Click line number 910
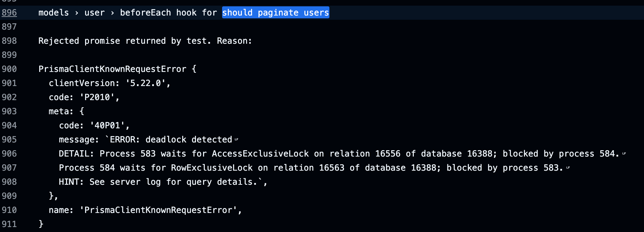Image resolution: width=644 pixels, height=232 pixels. [x=9, y=210]
